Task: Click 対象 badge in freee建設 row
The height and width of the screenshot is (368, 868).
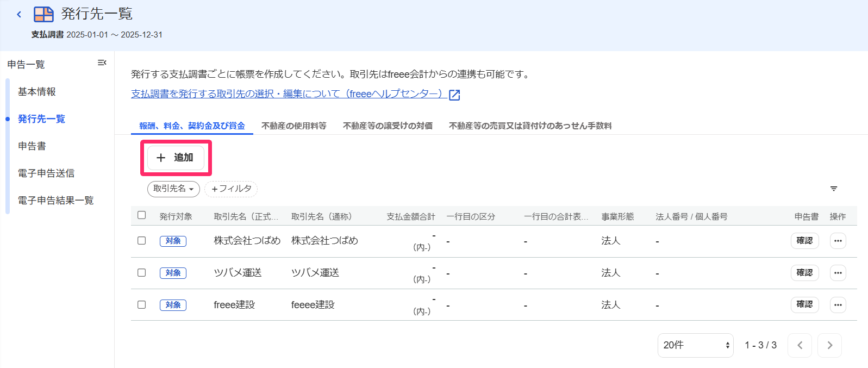Action: (x=173, y=305)
